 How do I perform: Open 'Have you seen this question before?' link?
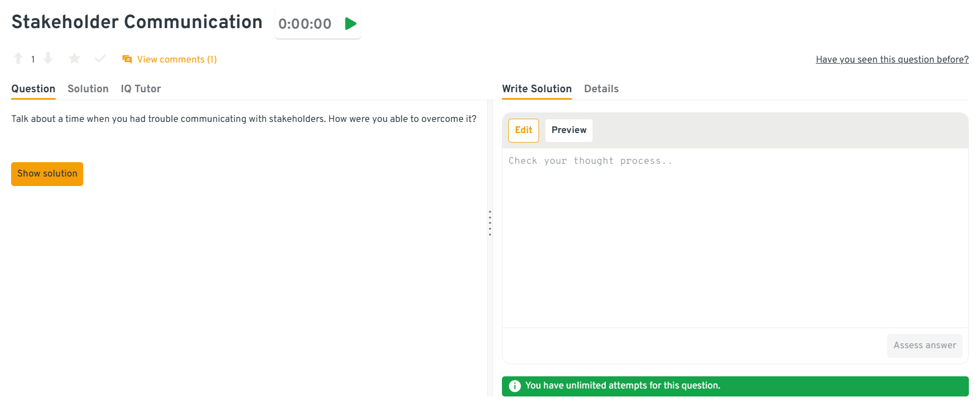point(892,59)
